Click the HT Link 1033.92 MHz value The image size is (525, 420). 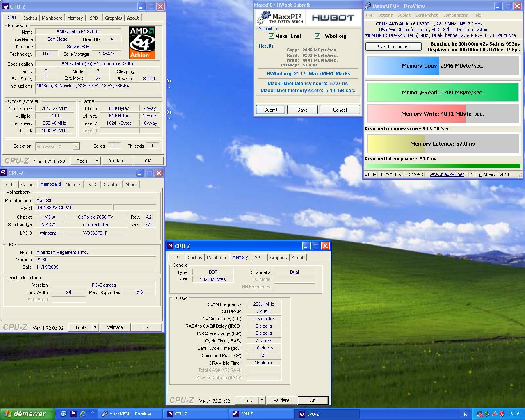pos(55,130)
